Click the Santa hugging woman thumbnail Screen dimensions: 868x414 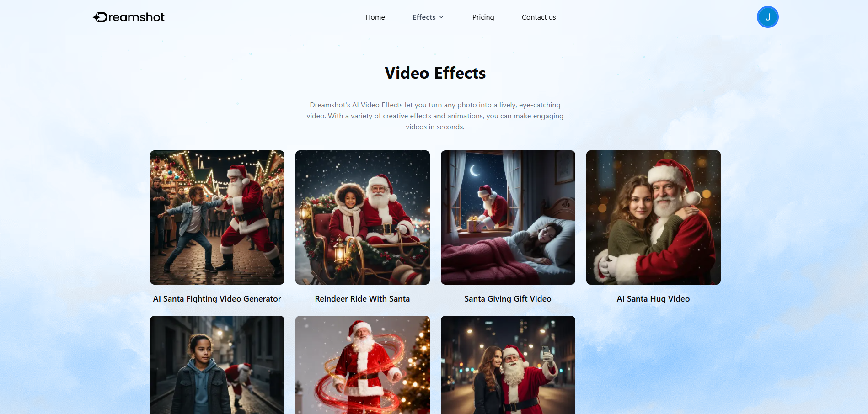pyautogui.click(x=653, y=217)
